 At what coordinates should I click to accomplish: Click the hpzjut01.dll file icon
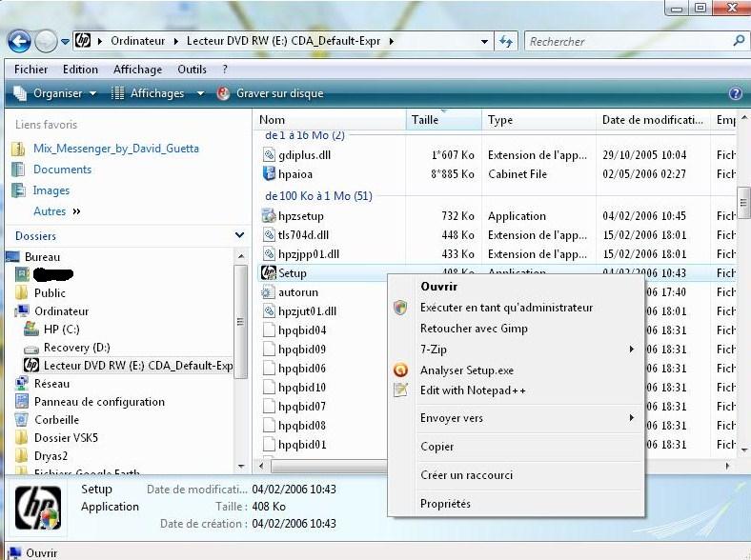pyautogui.click(x=269, y=311)
